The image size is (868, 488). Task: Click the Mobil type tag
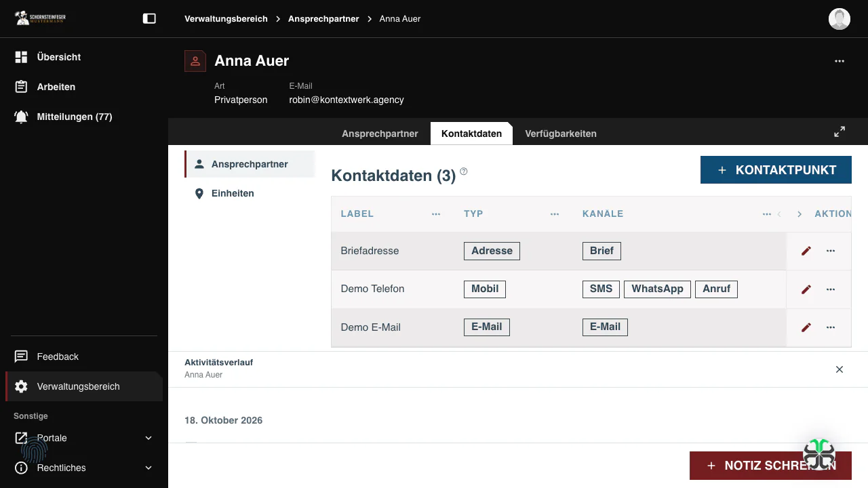[x=485, y=289]
